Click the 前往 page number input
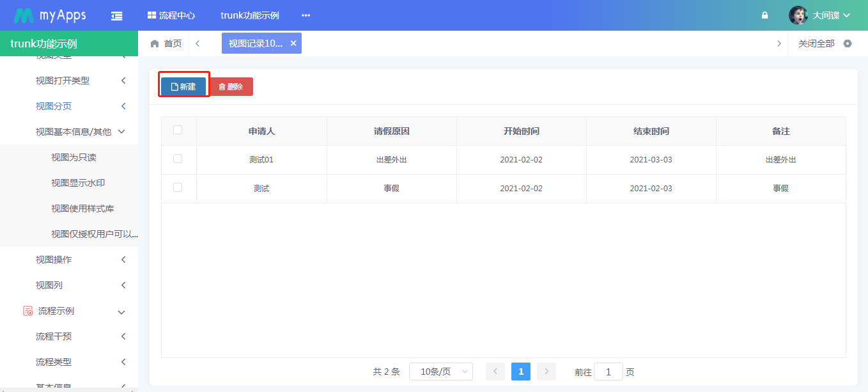The image size is (868, 392). click(608, 372)
